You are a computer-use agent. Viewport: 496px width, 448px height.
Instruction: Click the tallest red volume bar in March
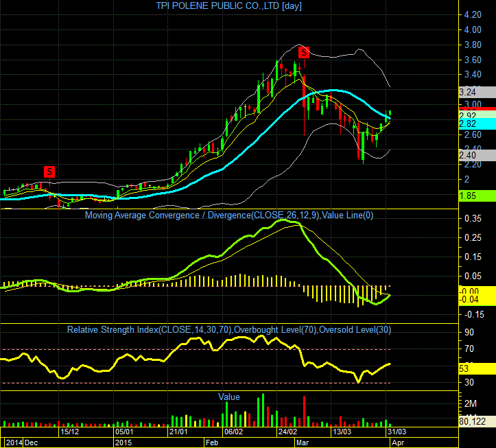[305, 411]
